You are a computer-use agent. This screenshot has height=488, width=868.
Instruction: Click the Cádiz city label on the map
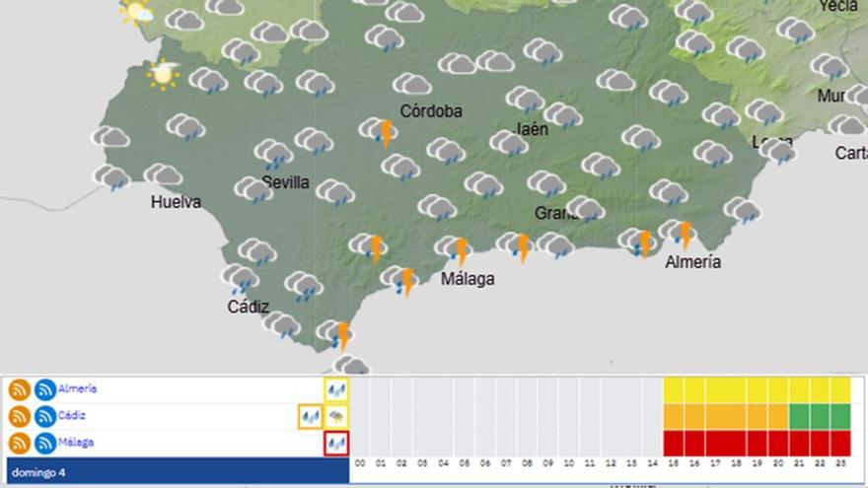pyautogui.click(x=248, y=306)
